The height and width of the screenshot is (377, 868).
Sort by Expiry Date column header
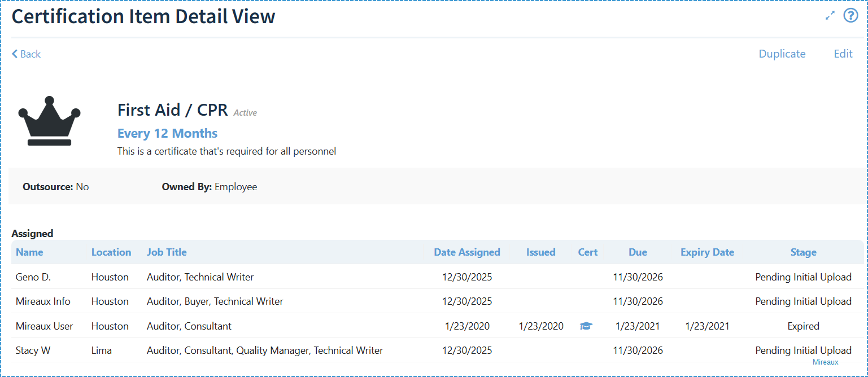(707, 252)
